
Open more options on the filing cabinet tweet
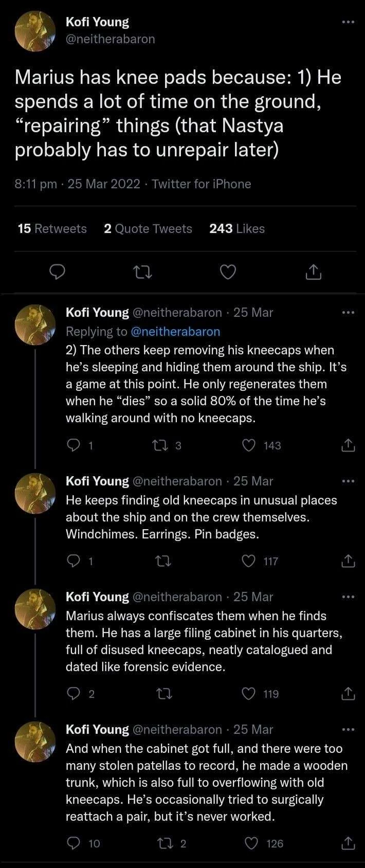[x=348, y=597]
